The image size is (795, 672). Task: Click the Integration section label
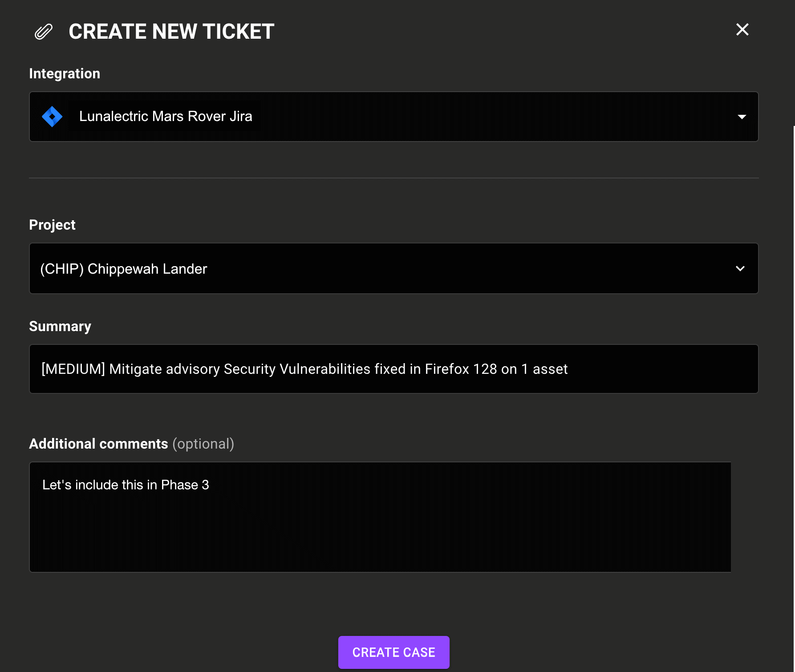tap(65, 73)
